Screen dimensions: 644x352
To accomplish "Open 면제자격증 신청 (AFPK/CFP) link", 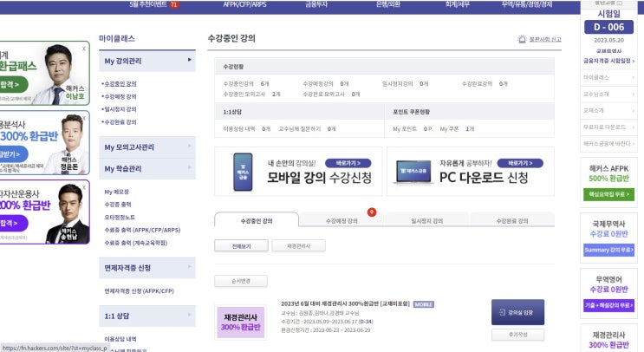I will coord(139,290).
